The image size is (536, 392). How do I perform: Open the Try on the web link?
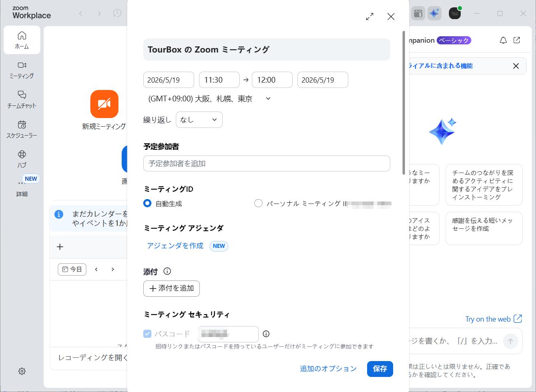(493, 319)
